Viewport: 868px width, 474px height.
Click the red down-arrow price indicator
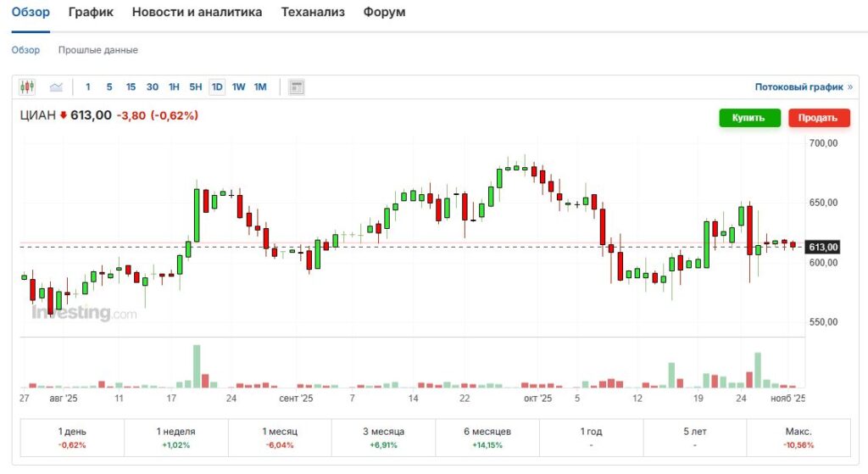(x=63, y=115)
